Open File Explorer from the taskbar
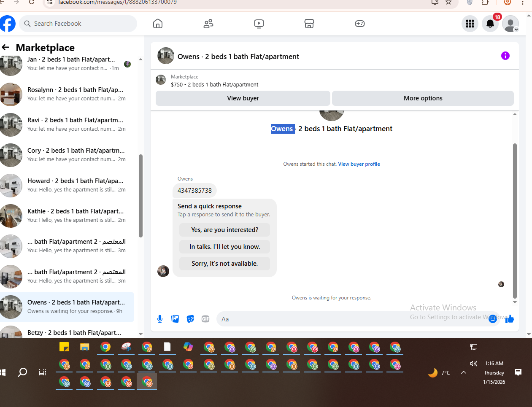Image resolution: width=532 pixels, height=407 pixels. click(x=85, y=347)
